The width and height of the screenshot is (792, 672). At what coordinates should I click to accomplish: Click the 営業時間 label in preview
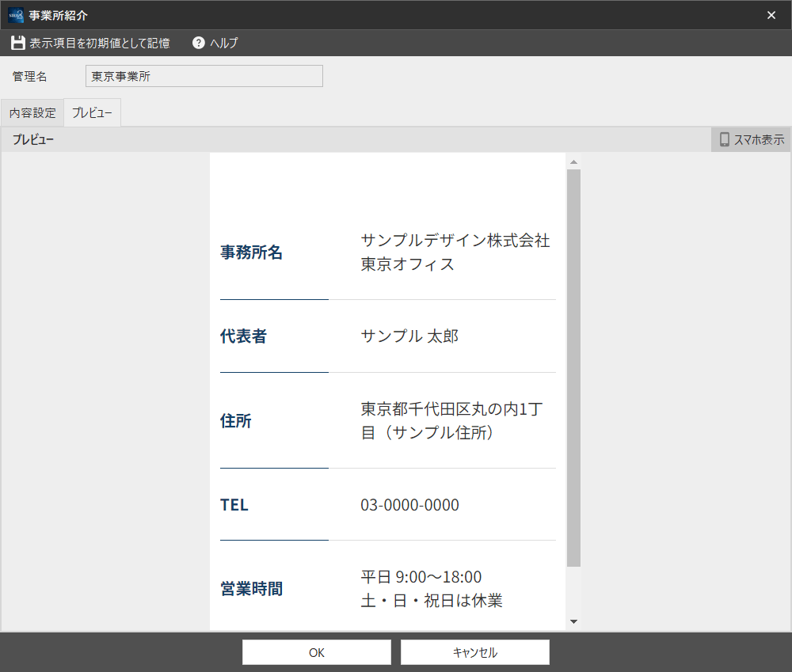point(251,589)
